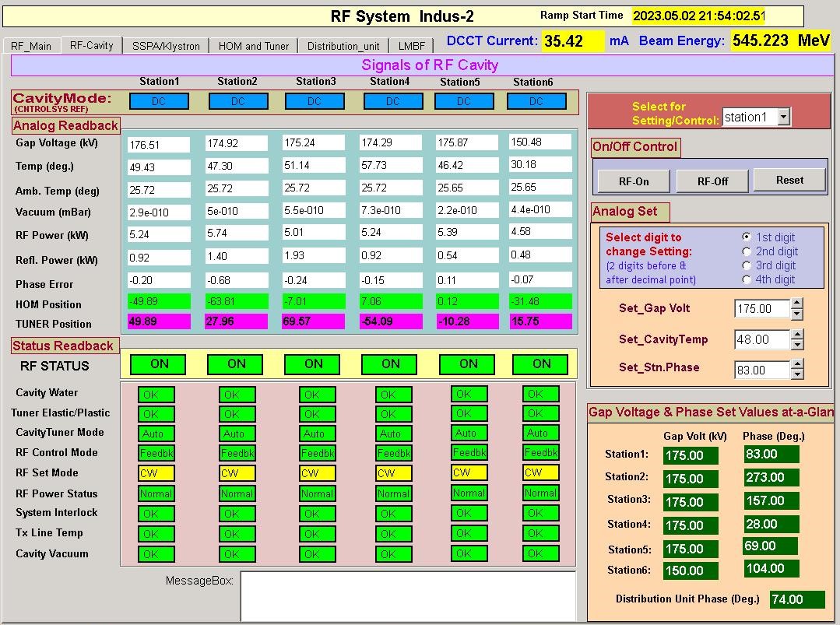
Task: Select the 1st digit radio button
Action: coord(747,237)
